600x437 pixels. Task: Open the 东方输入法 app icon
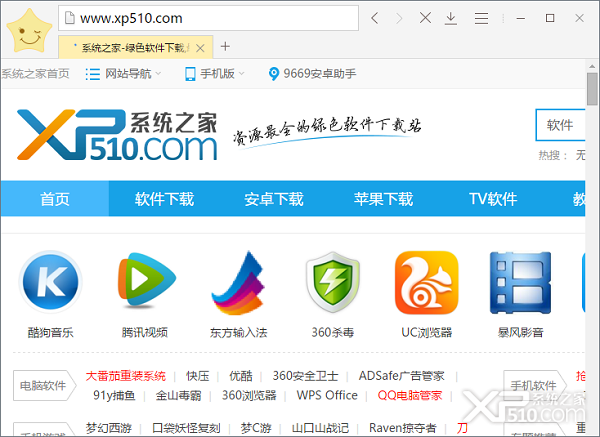click(238, 282)
